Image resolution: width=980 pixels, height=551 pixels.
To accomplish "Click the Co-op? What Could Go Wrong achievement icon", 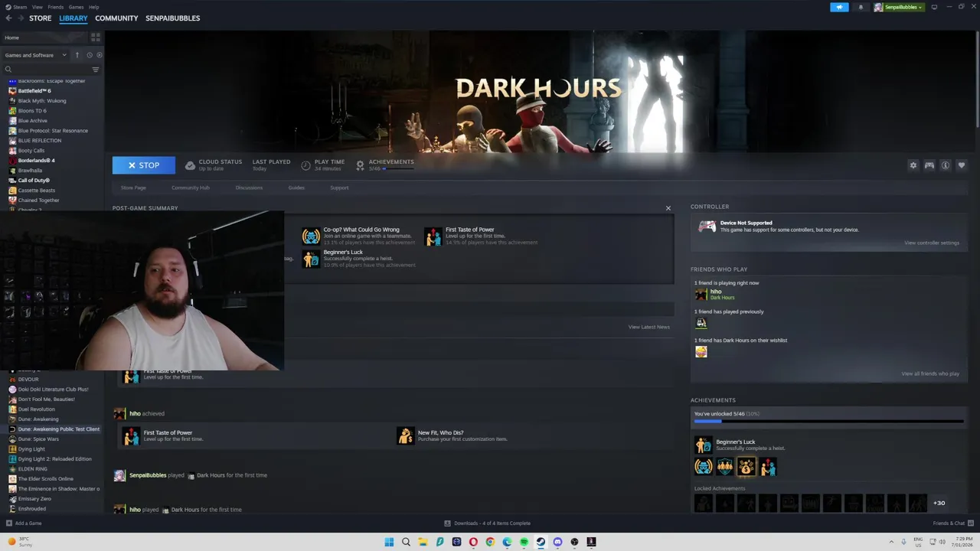I will pos(311,236).
